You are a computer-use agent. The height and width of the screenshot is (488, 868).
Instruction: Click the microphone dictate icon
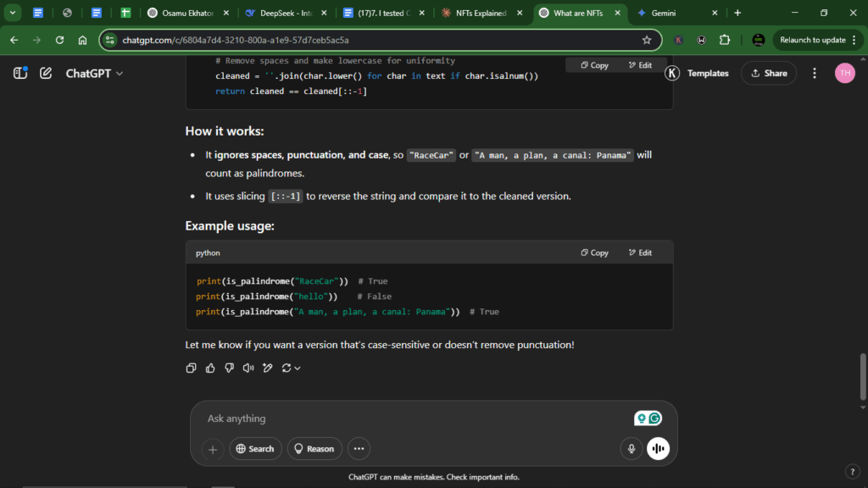(x=630, y=449)
